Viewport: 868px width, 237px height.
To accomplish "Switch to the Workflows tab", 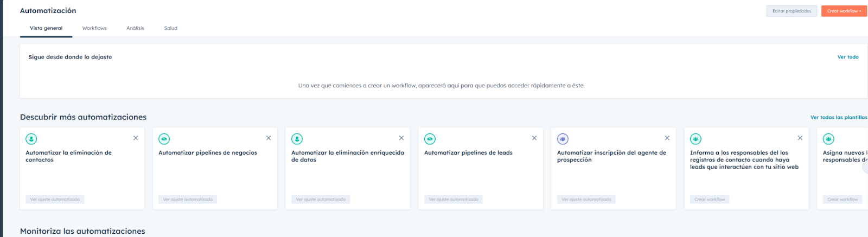I will (94, 28).
